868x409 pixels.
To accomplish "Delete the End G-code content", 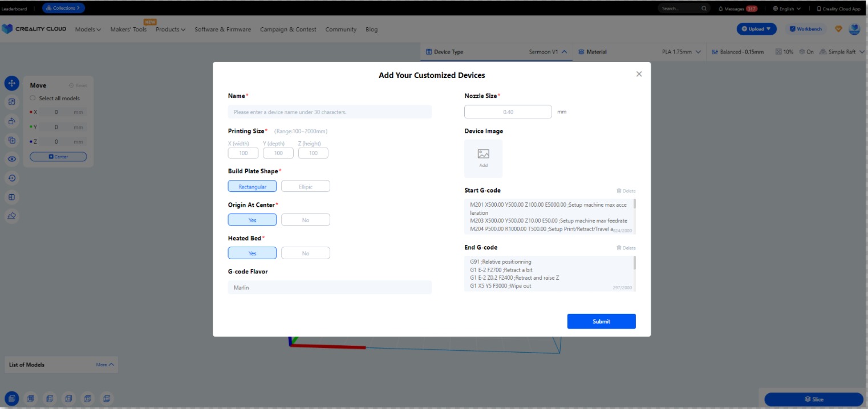I will tap(626, 248).
